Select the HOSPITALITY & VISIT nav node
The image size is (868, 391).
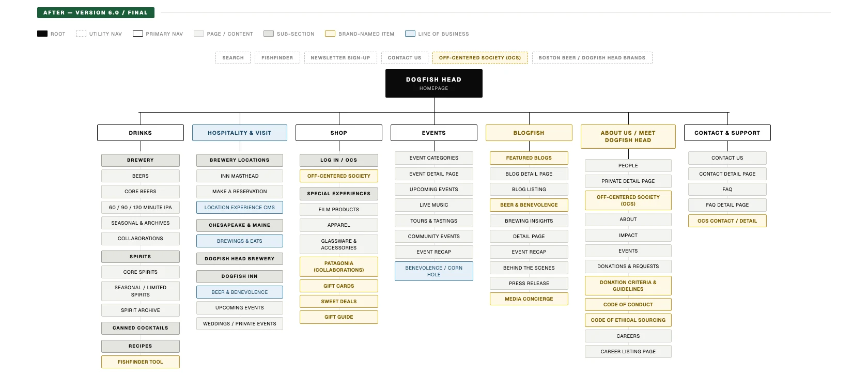240,133
